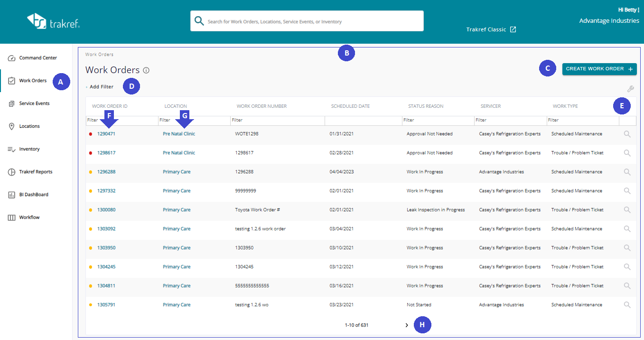Sort by Work Type column header
644x340 pixels.
[x=565, y=106]
